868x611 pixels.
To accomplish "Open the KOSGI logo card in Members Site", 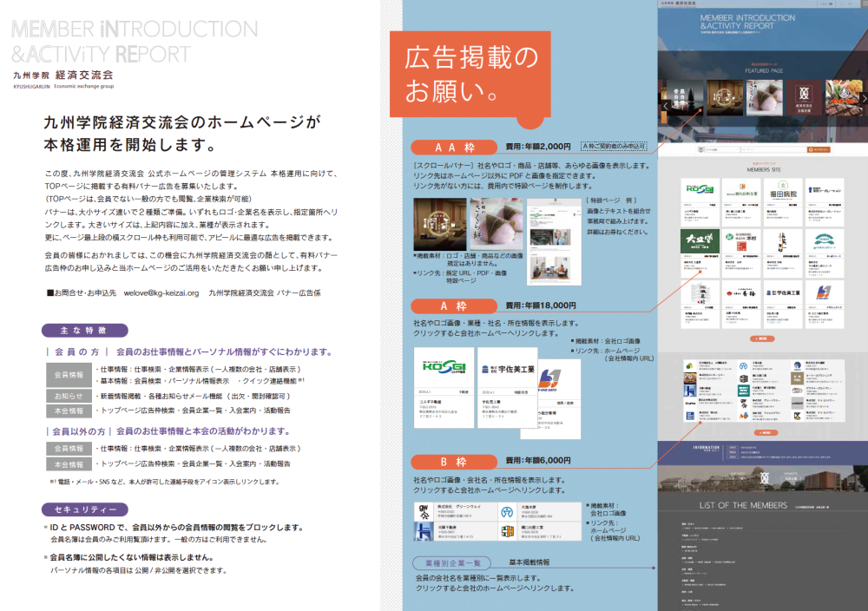I will [x=698, y=189].
